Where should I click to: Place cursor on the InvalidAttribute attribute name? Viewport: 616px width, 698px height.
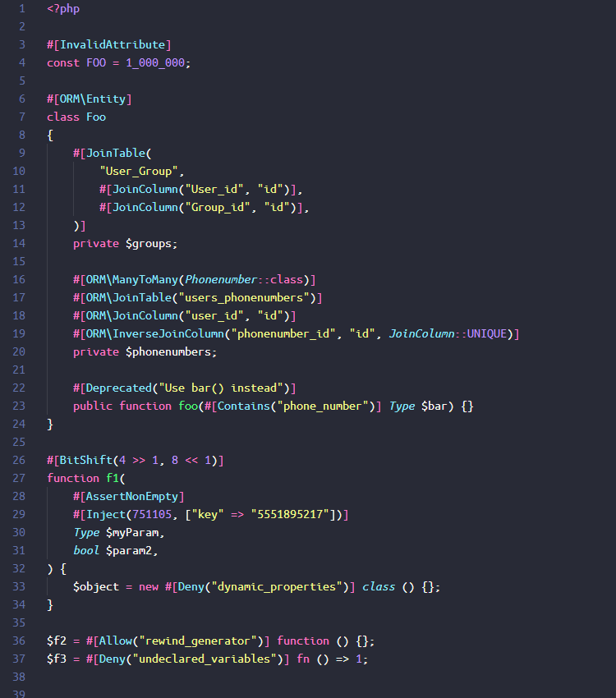pyautogui.click(x=113, y=44)
